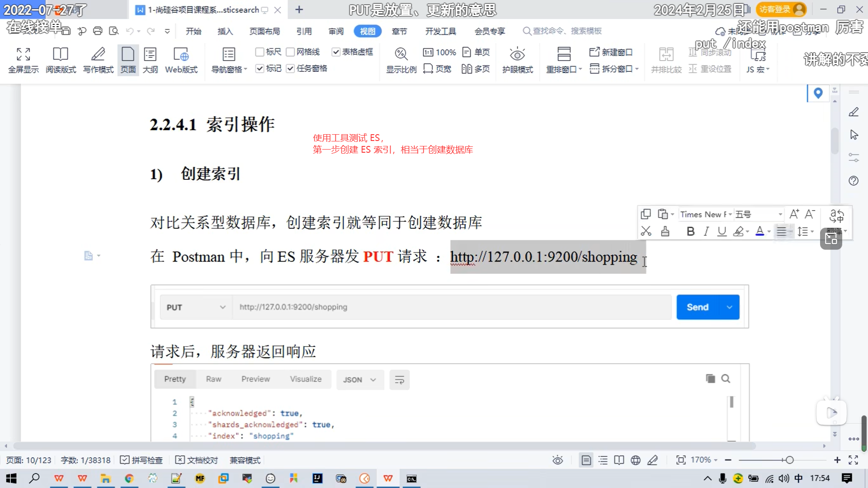Open the 插入 insert ribbon tab
Viewport: 868px width, 488px height.
[x=225, y=31]
